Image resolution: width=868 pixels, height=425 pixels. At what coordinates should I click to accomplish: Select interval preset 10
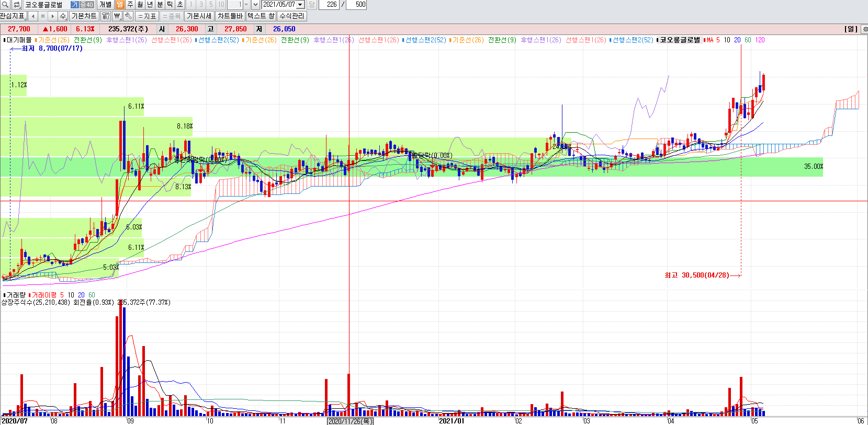pos(221,5)
